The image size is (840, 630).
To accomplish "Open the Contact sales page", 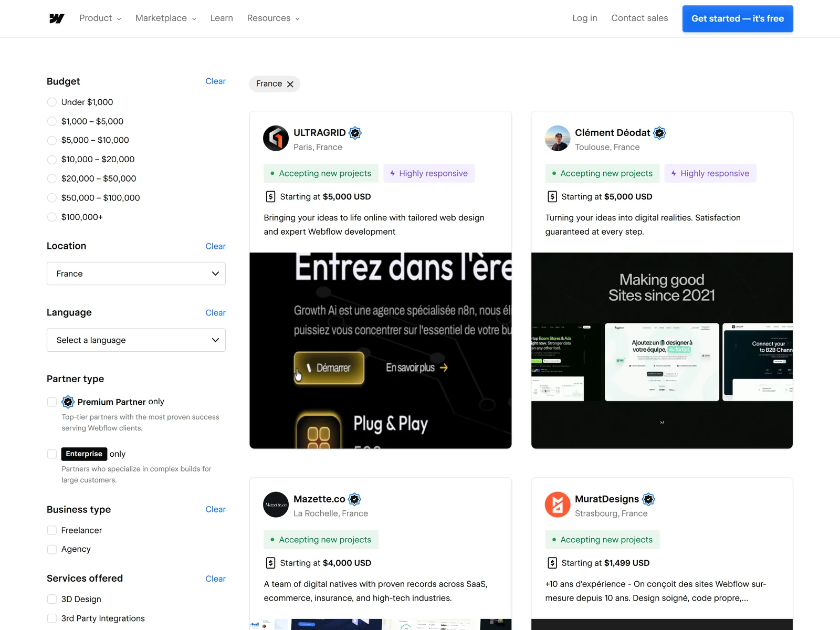I will (x=639, y=18).
